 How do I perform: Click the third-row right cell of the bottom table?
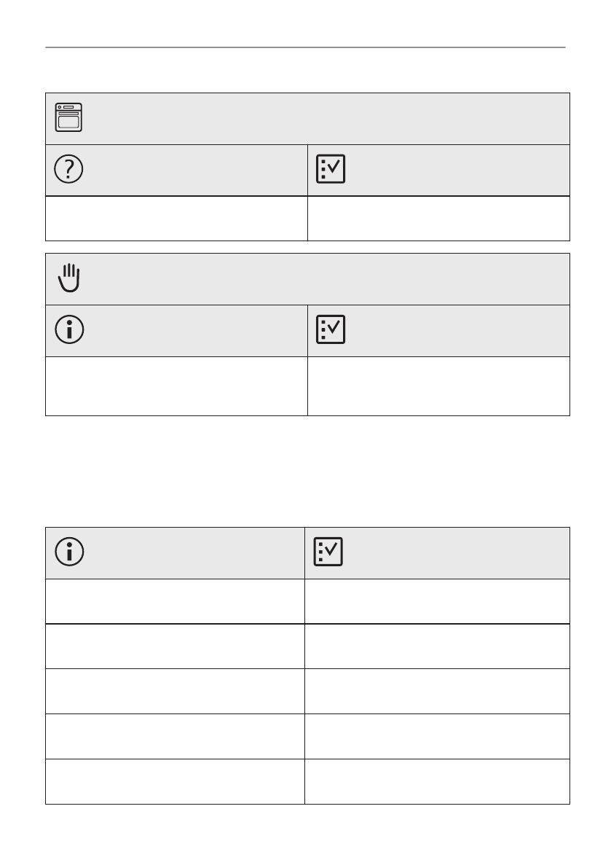pos(437,691)
